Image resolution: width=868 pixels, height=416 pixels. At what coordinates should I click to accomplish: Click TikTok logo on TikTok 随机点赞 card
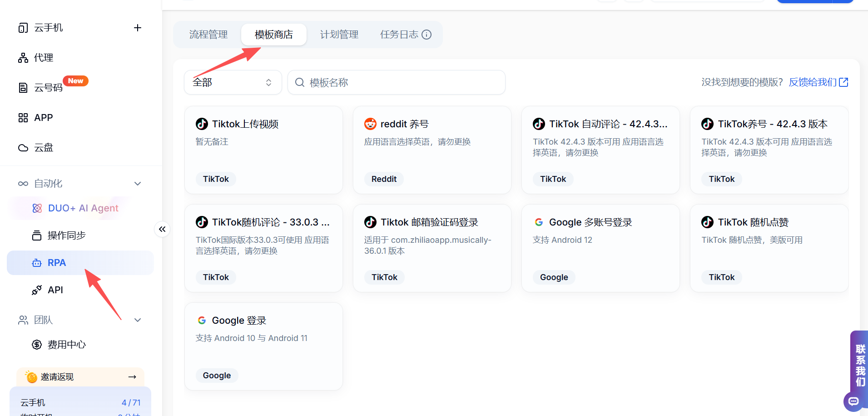(x=707, y=222)
